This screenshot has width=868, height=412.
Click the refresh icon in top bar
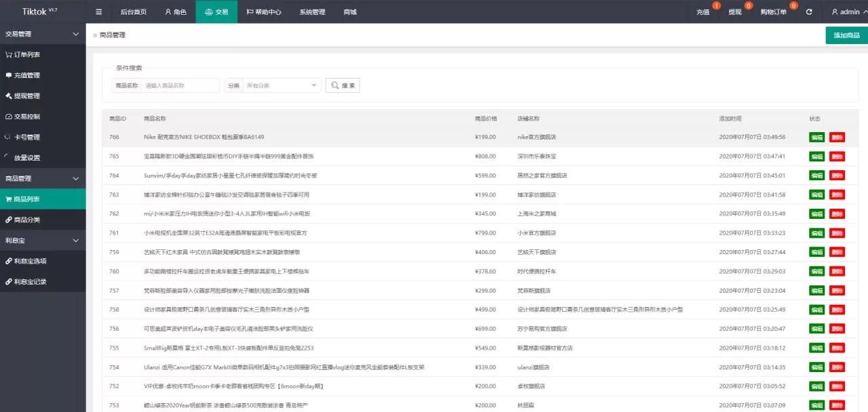[809, 12]
